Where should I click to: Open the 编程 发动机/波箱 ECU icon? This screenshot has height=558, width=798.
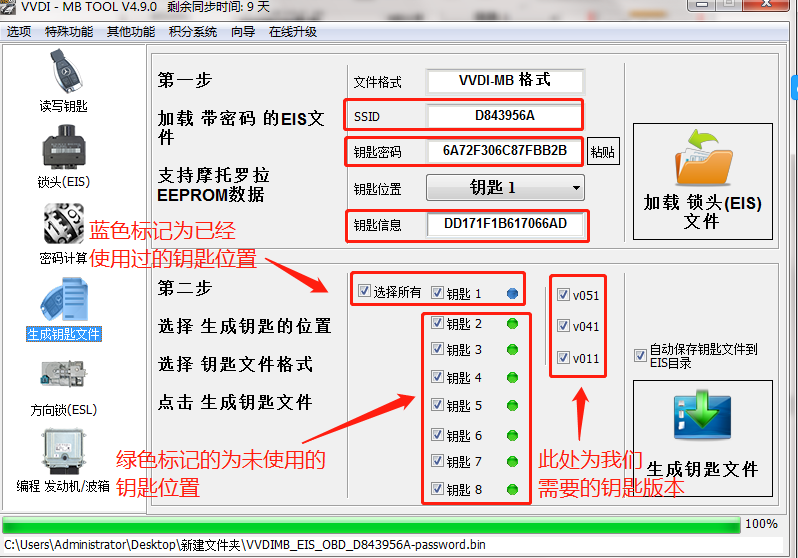tap(64, 451)
